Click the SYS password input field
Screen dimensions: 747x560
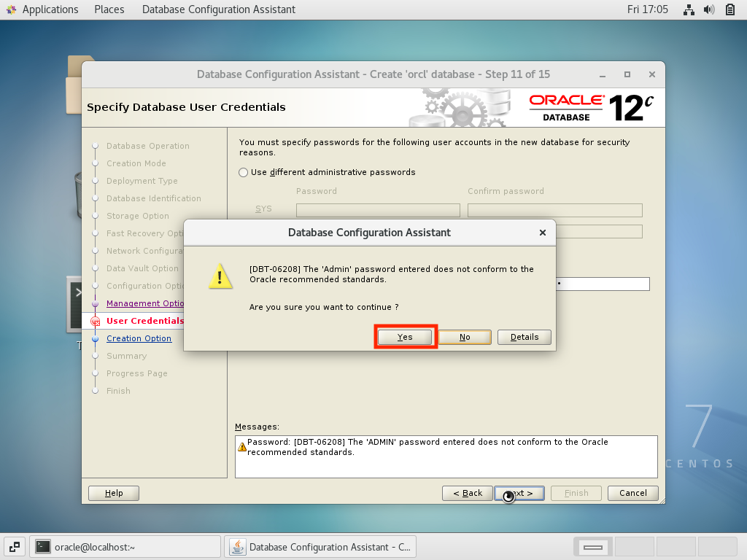coord(378,210)
